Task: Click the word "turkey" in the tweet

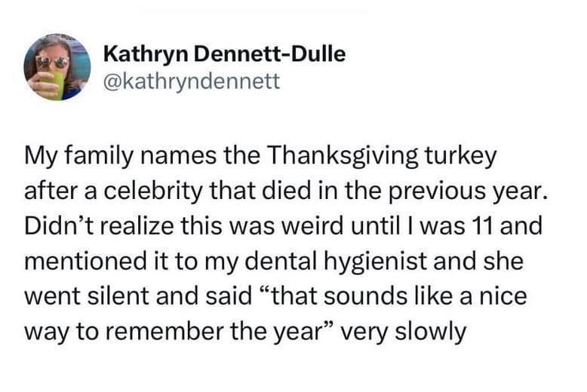Action: click(462, 158)
